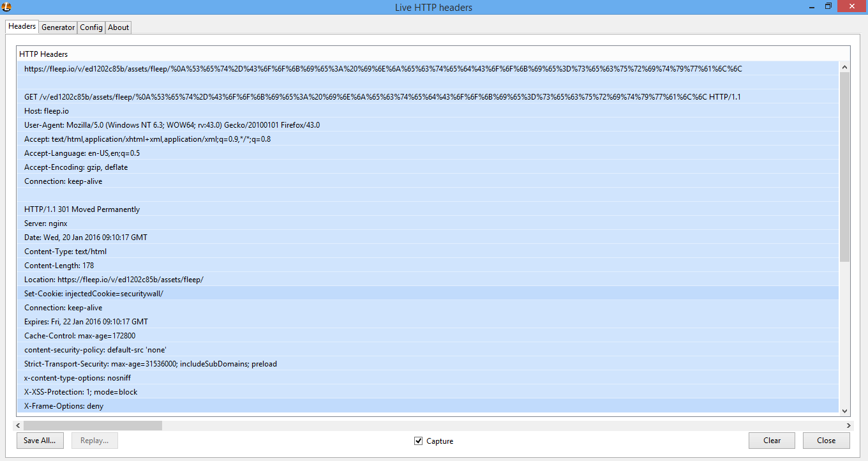868x461 pixels.
Task: Click the Clear button
Action: (x=772, y=441)
